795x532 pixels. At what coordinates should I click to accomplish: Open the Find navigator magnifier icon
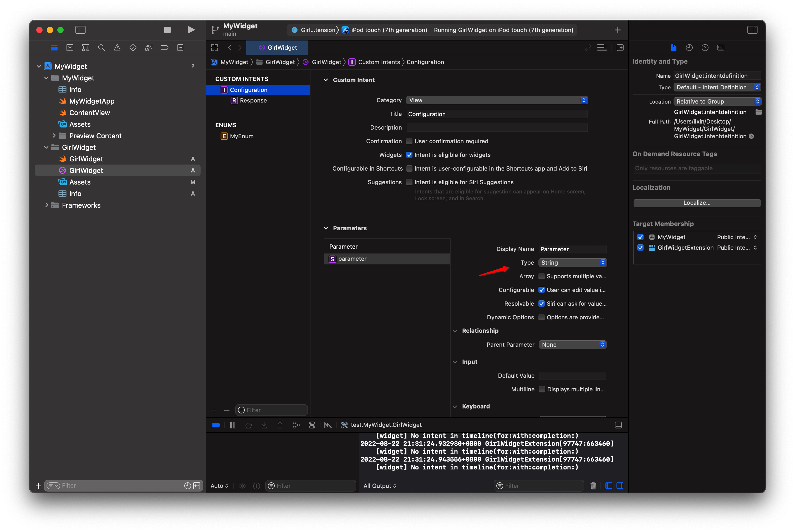click(101, 48)
